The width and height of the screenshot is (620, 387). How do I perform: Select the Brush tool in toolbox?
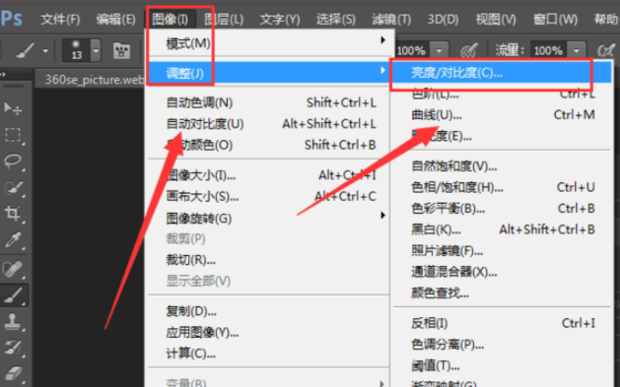point(14,296)
